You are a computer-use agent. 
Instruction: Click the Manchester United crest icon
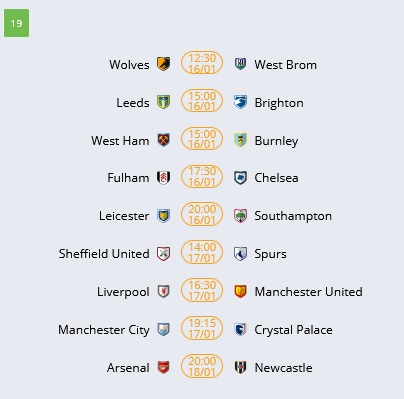240,292
